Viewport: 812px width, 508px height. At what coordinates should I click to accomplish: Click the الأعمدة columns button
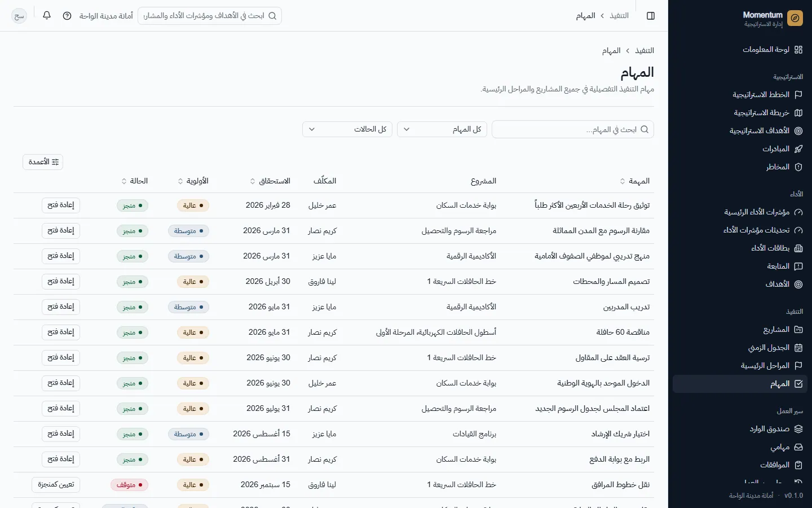[x=43, y=162]
